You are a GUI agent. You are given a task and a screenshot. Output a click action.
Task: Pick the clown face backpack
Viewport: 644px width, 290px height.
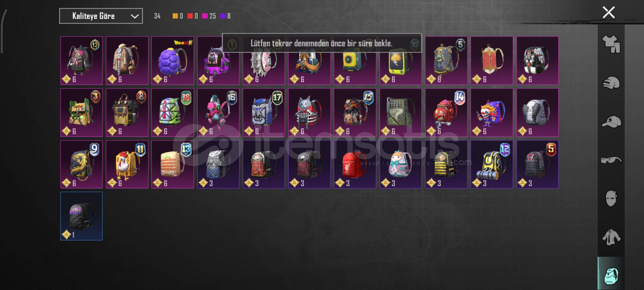pos(492,113)
